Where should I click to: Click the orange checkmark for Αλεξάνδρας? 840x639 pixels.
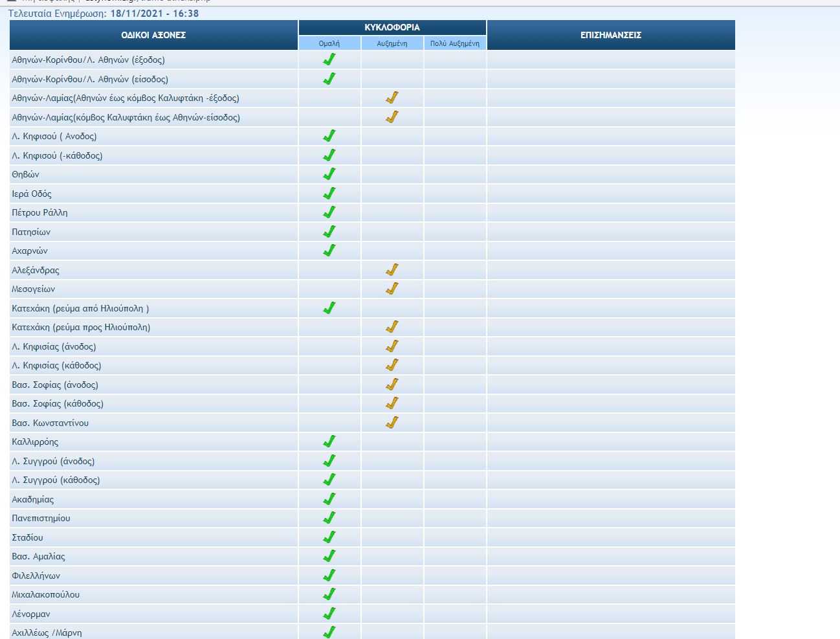(x=392, y=270)
